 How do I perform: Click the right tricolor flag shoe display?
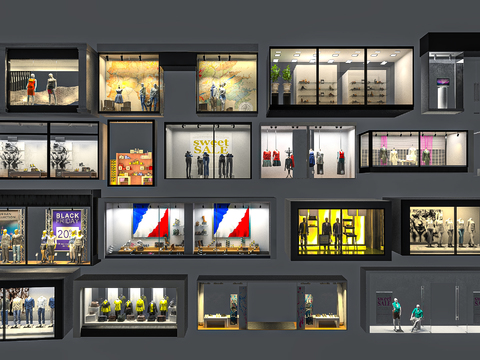(231, 230)
